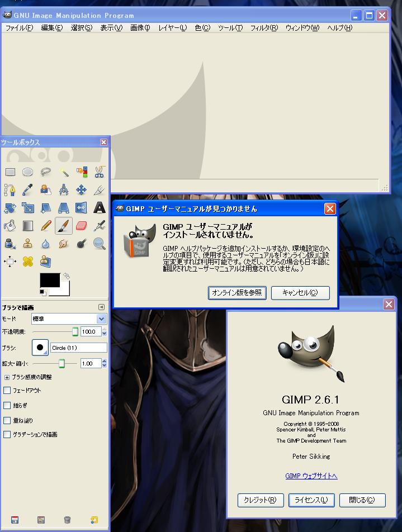Select the Perspective tool
Viewport: 402px width, 532px height.
tap(64, 208)
